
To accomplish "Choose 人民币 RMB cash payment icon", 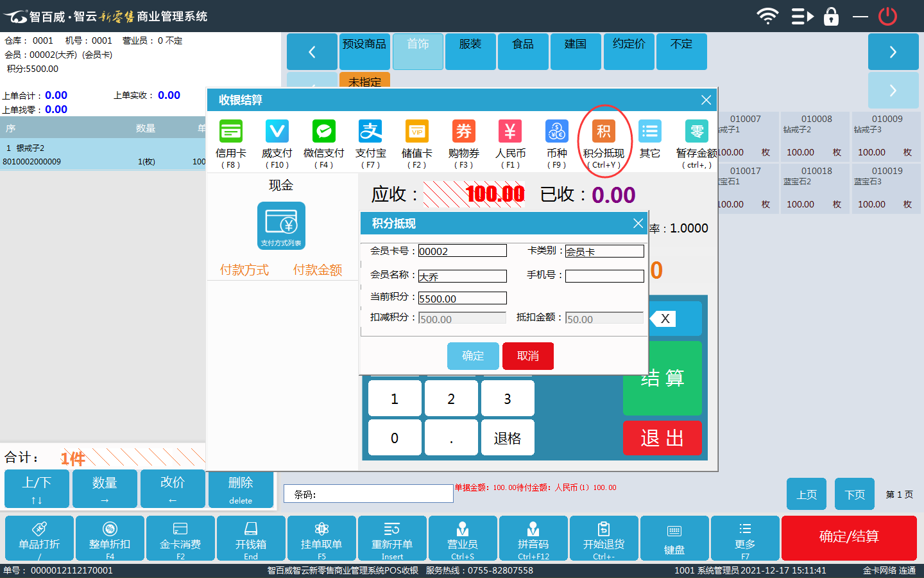I will 510,132.
